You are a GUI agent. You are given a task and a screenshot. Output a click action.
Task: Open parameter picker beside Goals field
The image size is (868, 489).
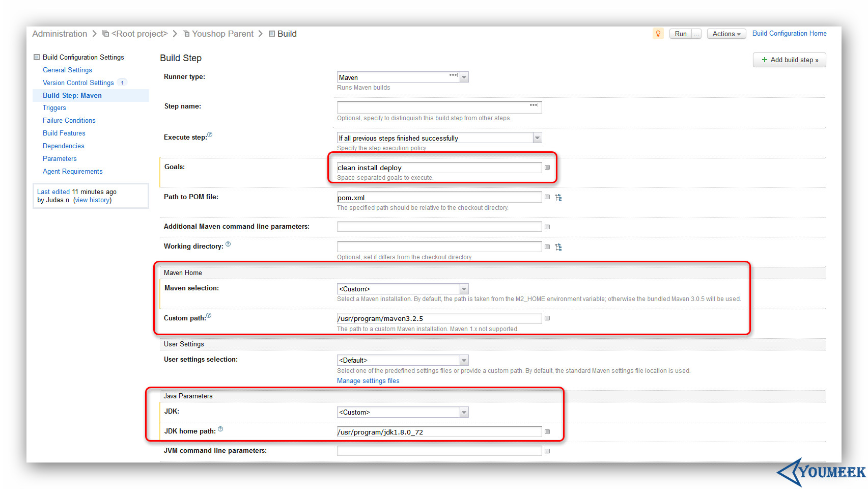coord(547,168)
